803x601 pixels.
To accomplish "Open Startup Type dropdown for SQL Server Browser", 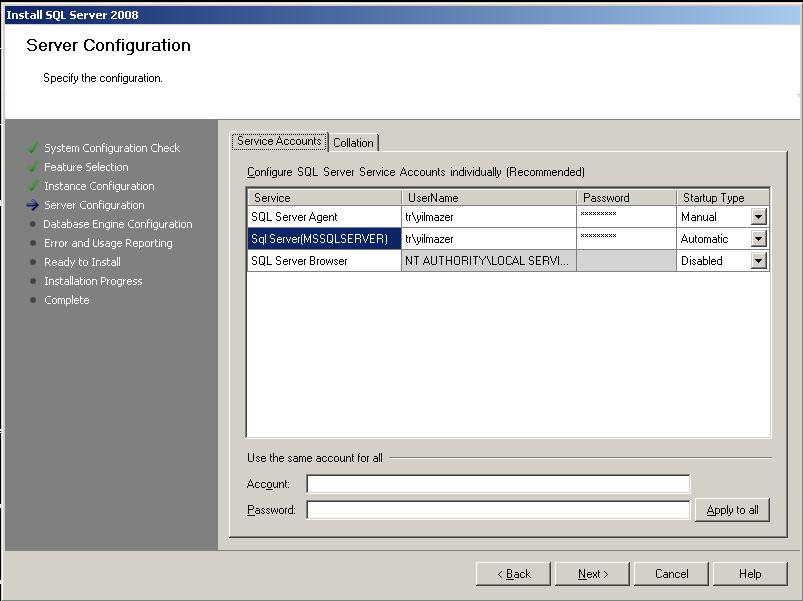I will tap(758, 261).
